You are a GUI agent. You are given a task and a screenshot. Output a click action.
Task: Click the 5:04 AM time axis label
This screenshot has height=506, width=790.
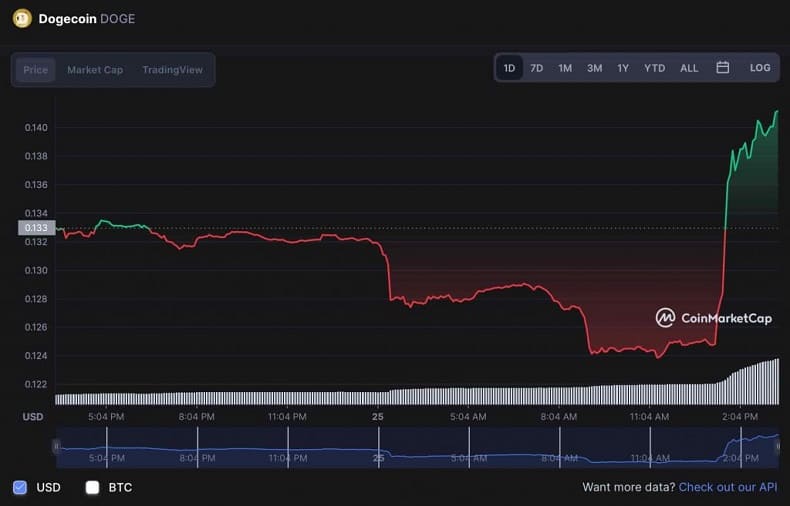(468, 417)
